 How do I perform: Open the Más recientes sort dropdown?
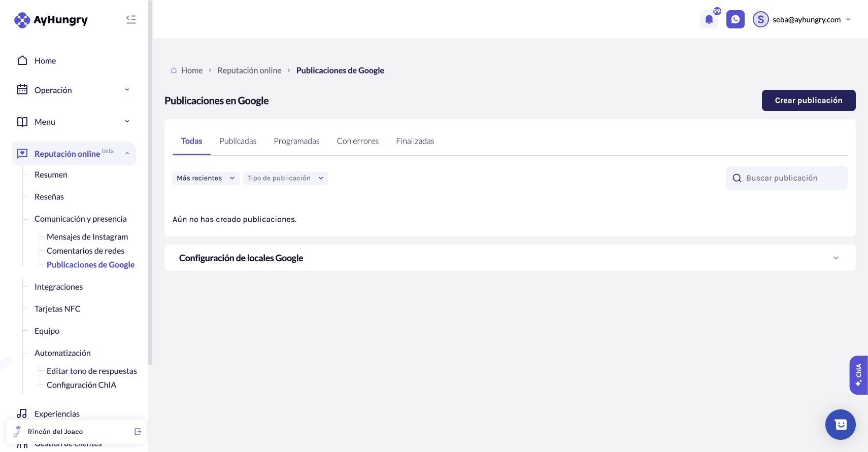[x=206, y=178]
